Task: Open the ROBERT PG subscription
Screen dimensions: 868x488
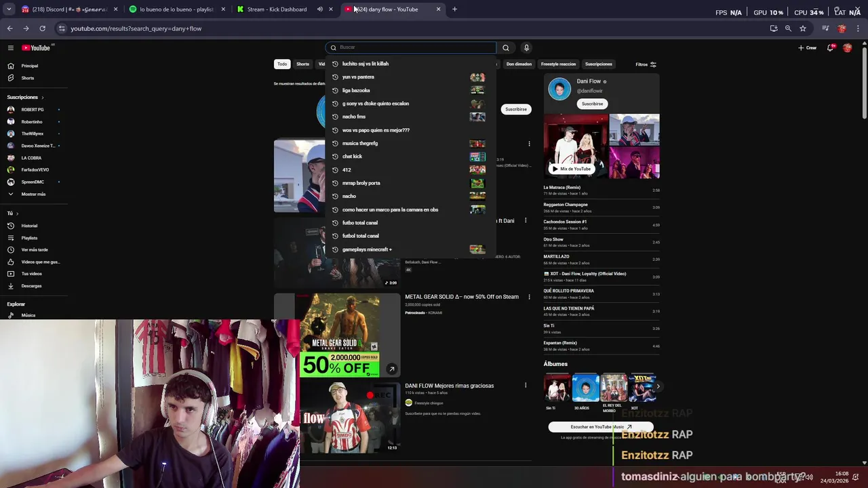Action: click(x=33, y=110)
